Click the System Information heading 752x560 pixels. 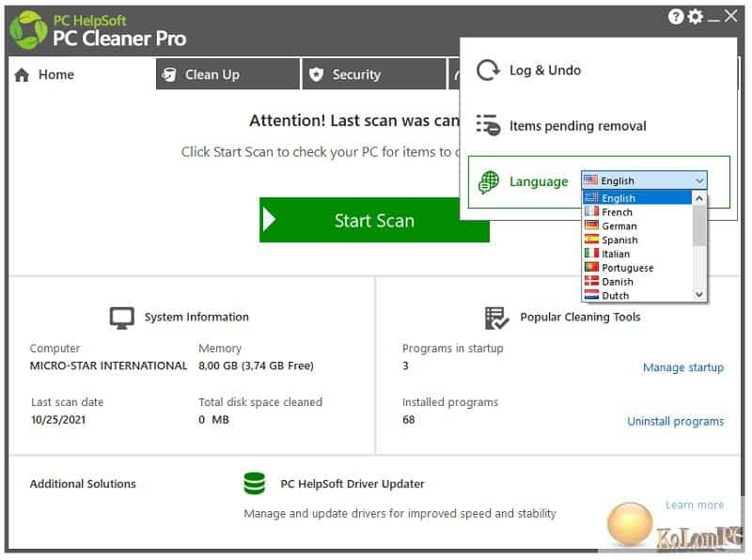196,317
